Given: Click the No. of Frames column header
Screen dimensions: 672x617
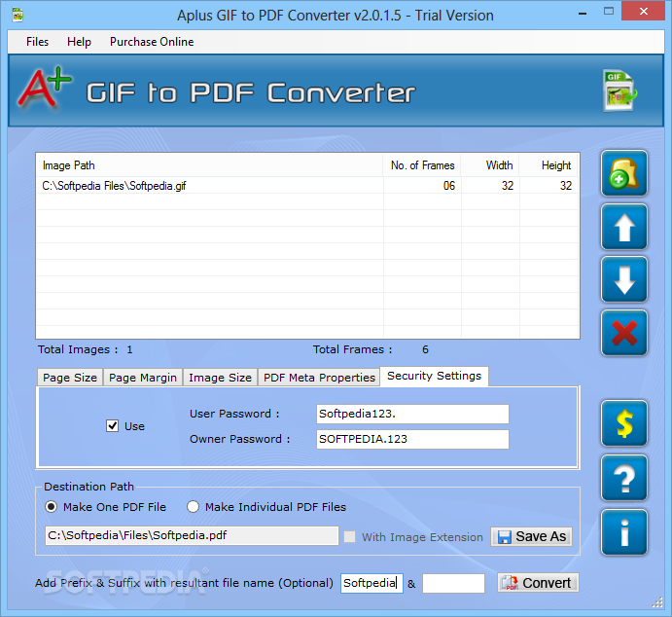Looking at the screenshot, I should (x=422, y=165).
